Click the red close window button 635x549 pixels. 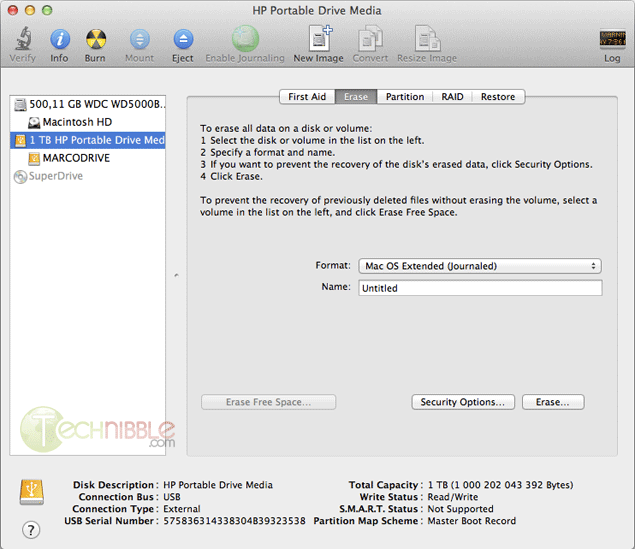(13, 10)
